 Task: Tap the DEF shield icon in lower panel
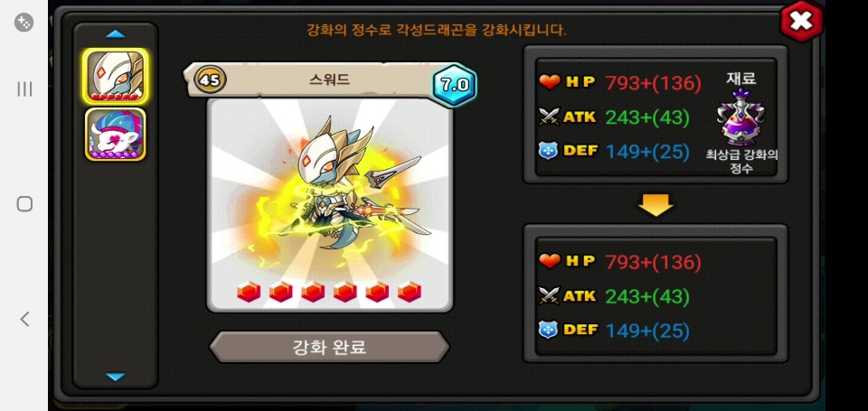[548, 331]
